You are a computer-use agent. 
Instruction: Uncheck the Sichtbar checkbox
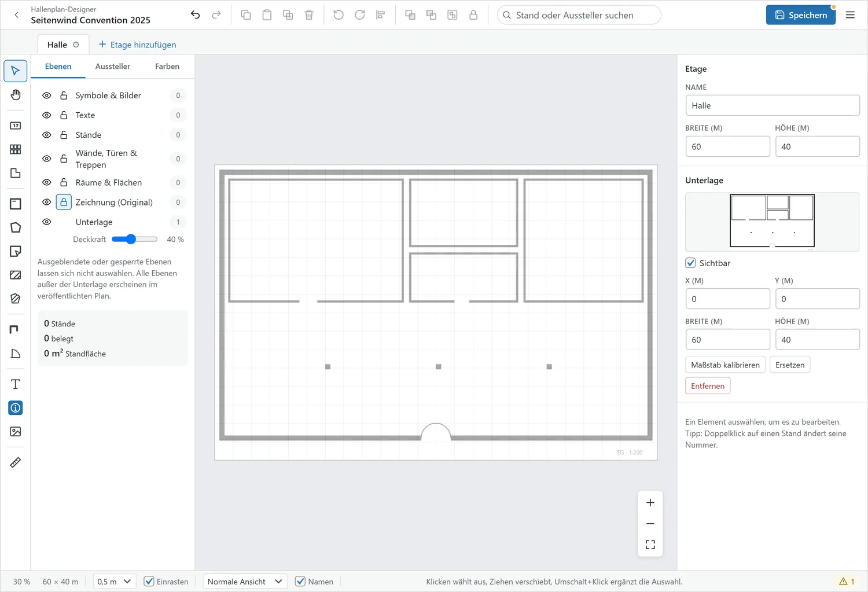point(690,263)
